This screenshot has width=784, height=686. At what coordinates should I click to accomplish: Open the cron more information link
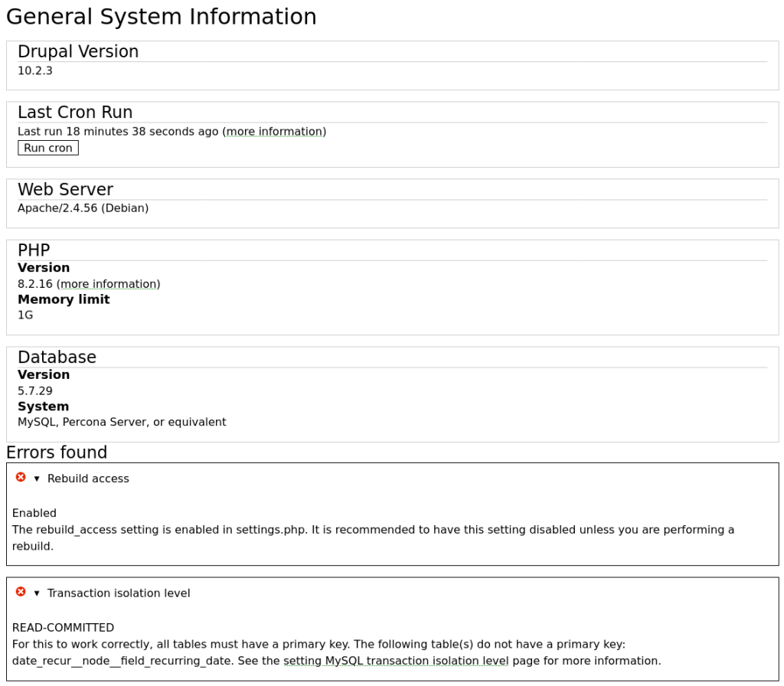274,131
